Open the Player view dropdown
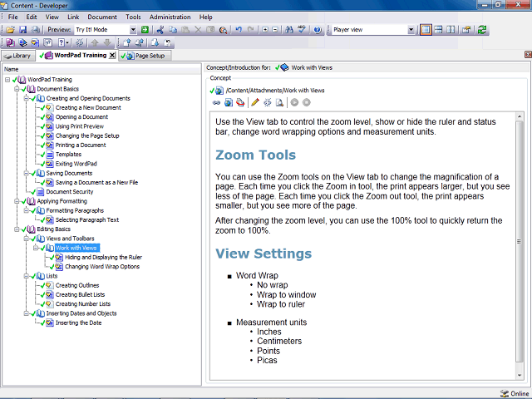This screenshot has width=532, height=399. [x=411, y=30]
